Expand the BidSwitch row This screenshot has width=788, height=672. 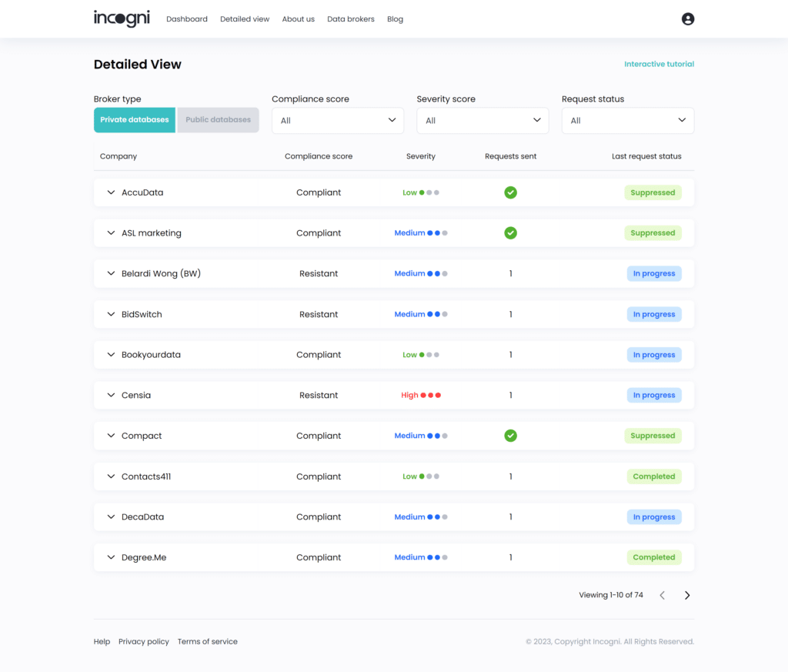coord(111,314)
